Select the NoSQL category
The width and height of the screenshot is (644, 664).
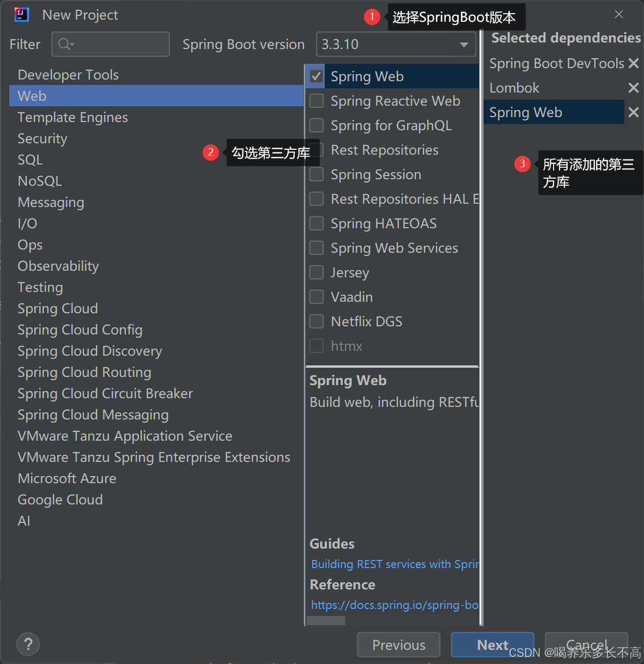pyautogui.click(x=156, y=181)
